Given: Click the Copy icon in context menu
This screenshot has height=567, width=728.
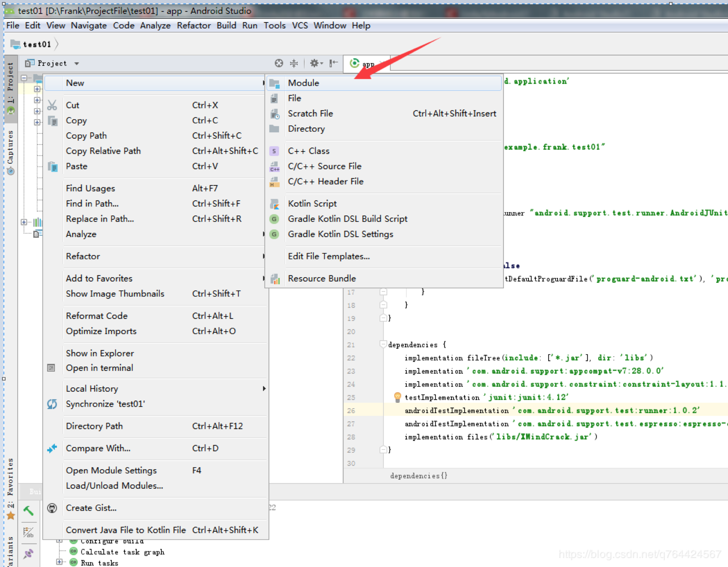Looking at the screenshot, I should [53, 121].
